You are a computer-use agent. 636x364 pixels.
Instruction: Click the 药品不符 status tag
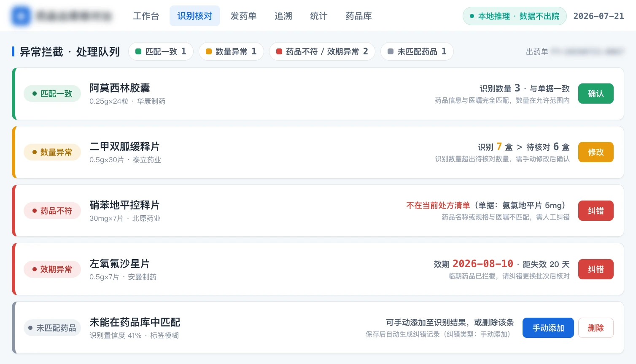tap(52, 211)
